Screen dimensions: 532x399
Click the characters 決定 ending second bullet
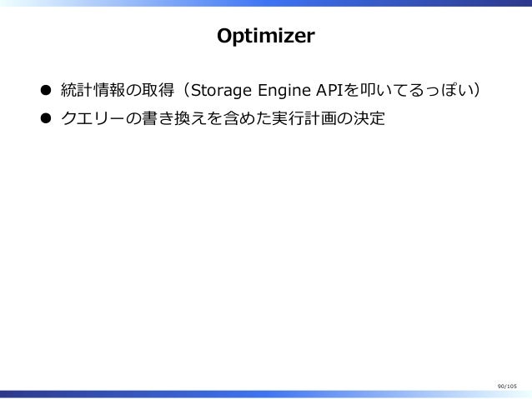click(x=369, y=118)
